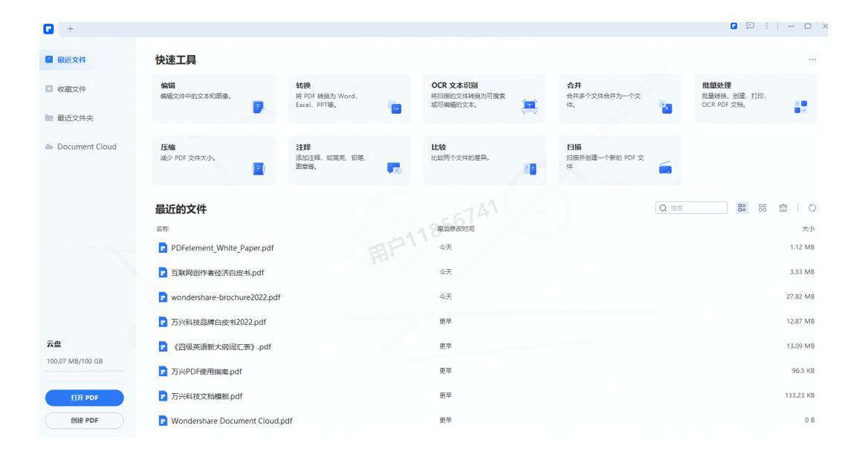Click the 大小 column header
Image resolution: width=868 pixels, height=460 pixels.
click(x=809, y=229)
